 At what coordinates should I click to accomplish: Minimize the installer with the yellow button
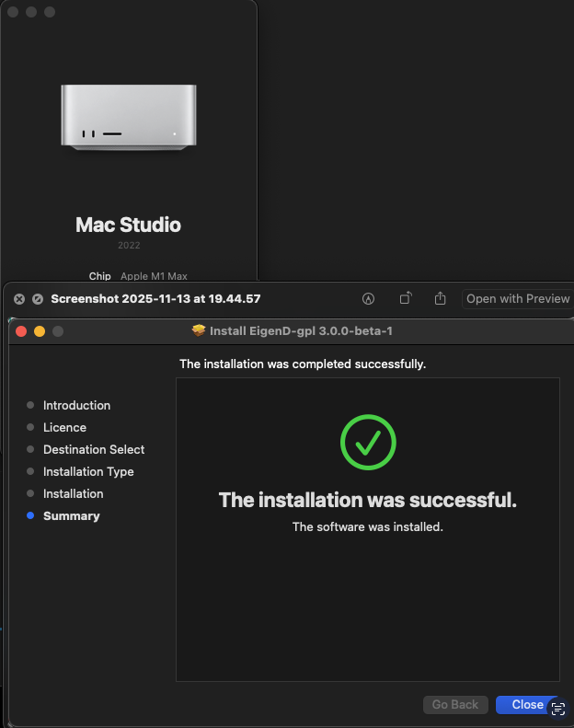pyautogui.click(x=40, y=330)
